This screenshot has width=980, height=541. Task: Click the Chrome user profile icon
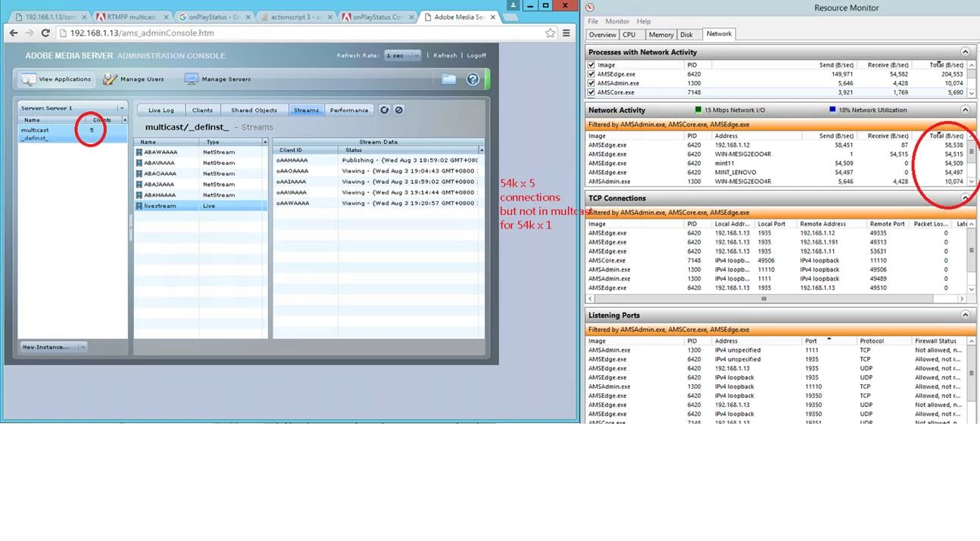coord(513,5)
